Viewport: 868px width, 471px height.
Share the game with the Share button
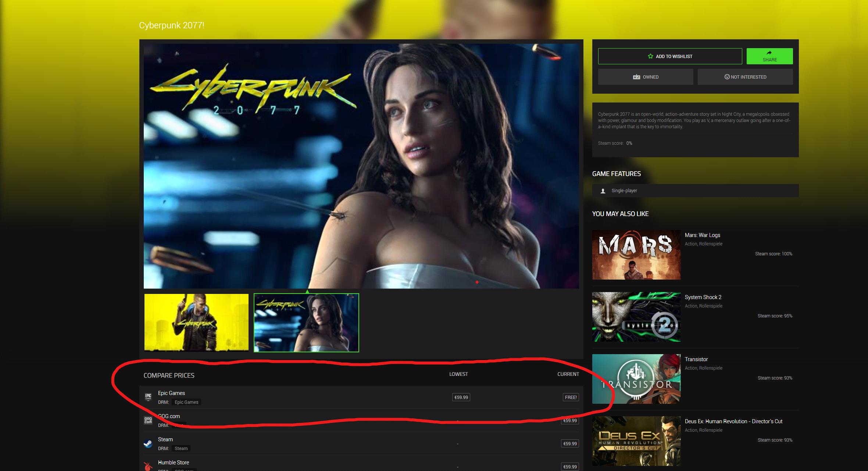pos(769,56)
